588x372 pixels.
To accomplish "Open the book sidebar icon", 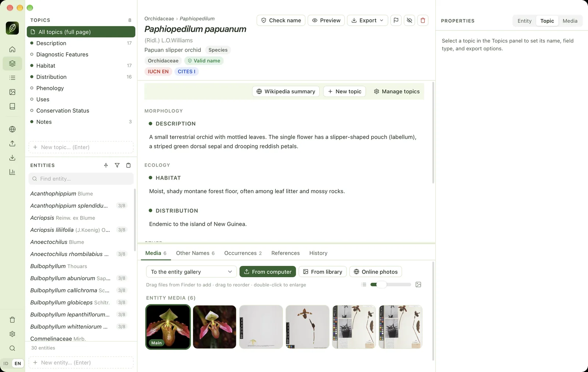I will [12, 106].
